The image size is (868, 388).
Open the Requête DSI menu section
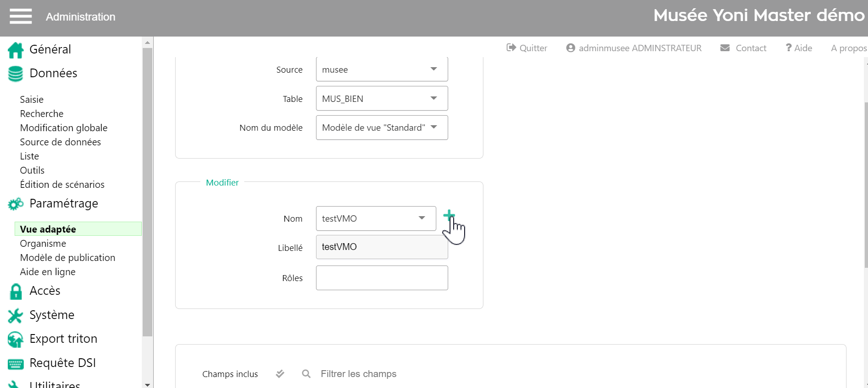[x=63, y=363]
